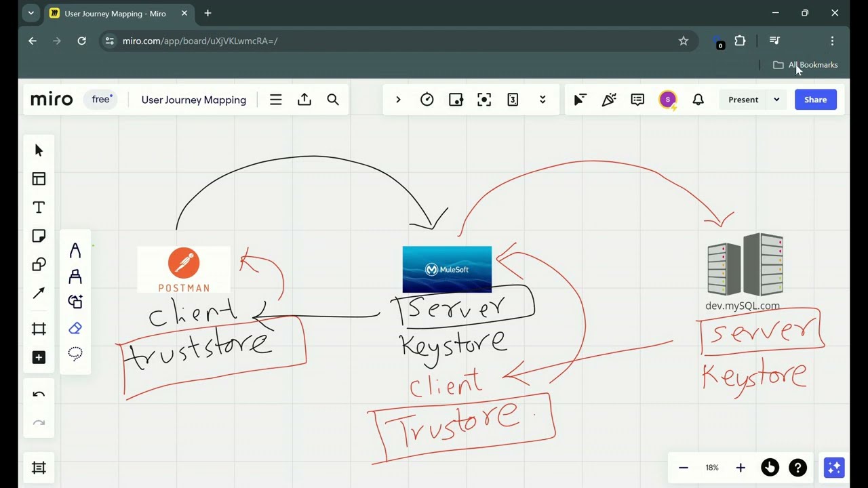Open Miro AI sparkle button
The width and height of the screenshot is (868, 488).
click(x=834, y=468)
